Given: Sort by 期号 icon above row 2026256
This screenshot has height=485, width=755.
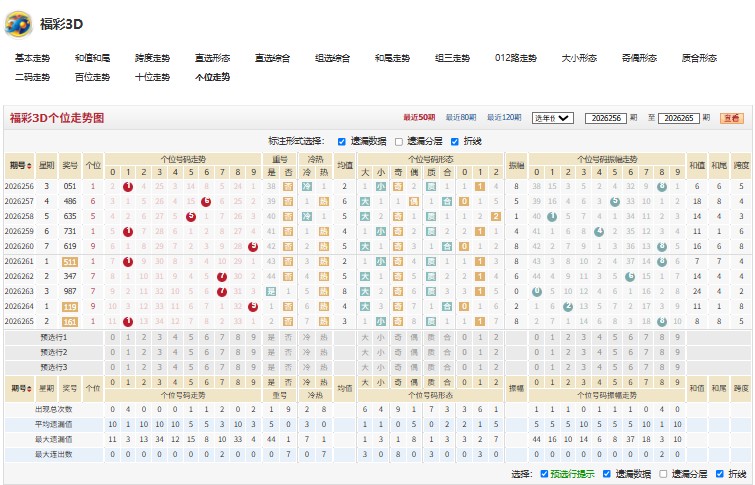Looking at the screenshot, I should 29,166.
